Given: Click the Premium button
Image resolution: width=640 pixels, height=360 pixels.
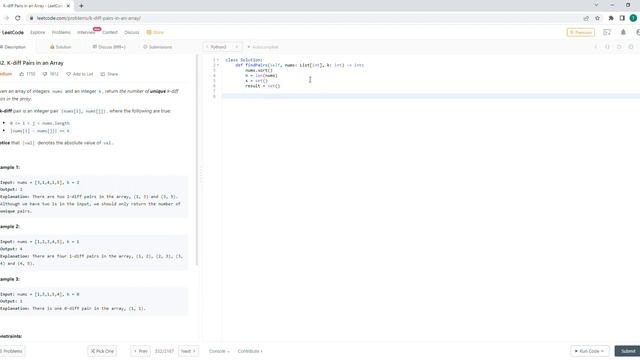Looking at the screenshot, I should (580, 32).
